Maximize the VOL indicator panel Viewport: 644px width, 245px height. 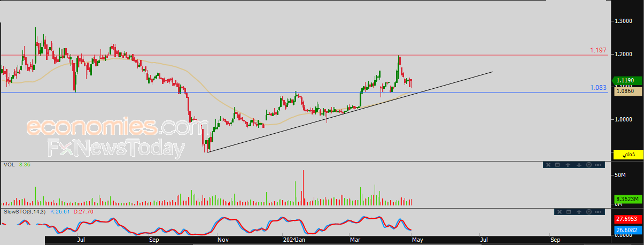(x=557, y=165)
